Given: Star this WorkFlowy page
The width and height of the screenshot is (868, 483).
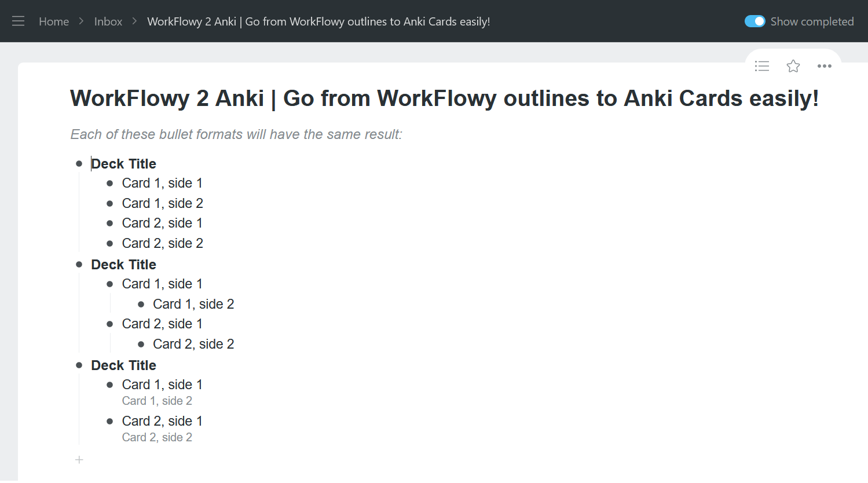Looking at the screenshot, I should tap(793, 66).
